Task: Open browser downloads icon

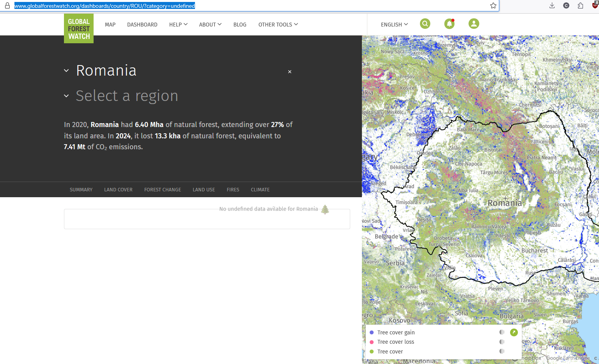Action: (x=552, y=5)
